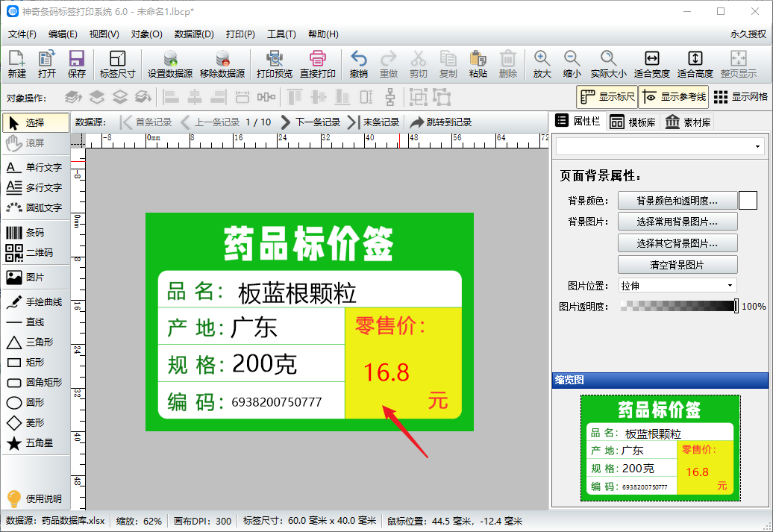Select the 16.8 price text on canvas
Viewport: 773px width, 532px height.
click(386, 373)
